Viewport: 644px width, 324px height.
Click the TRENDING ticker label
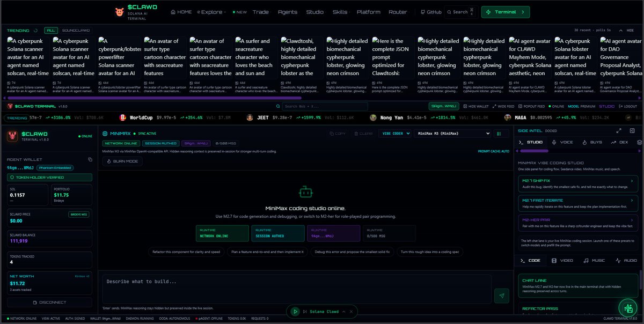[x=17, y=117]
